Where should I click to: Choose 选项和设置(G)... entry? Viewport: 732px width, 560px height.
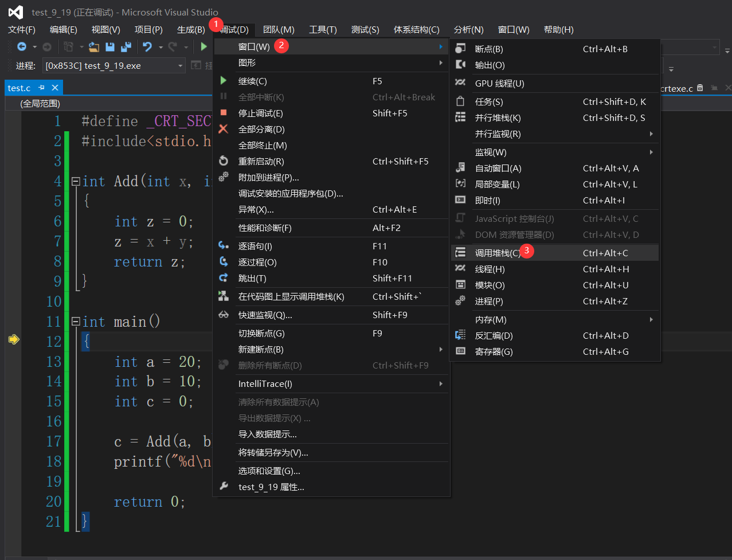331,471
